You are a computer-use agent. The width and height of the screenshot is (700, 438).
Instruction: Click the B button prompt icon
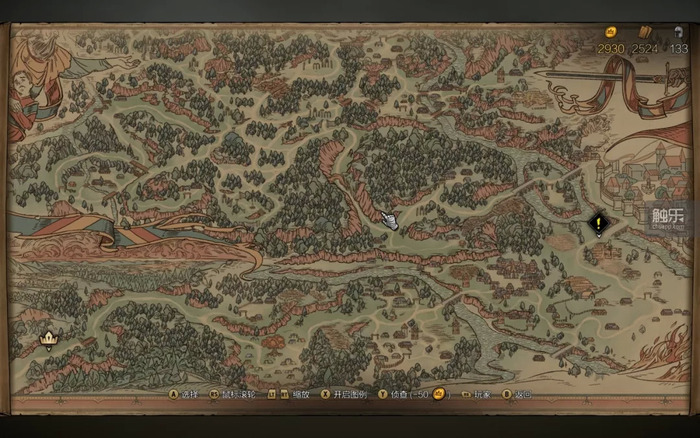(507, 394)
